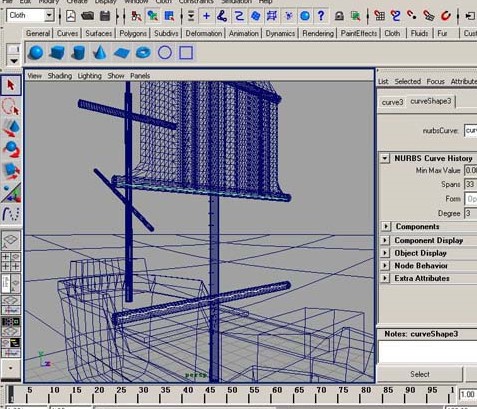Click the input operations icon at toolbar end
The width and height of the screenshot is (477, 409).
click(470, 16)
